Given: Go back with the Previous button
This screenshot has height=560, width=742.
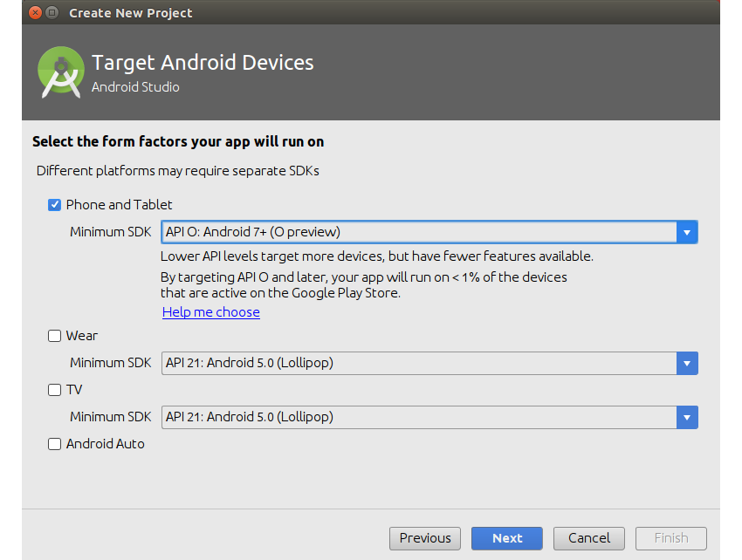Looking at the screenshot, I should (425, 538).
